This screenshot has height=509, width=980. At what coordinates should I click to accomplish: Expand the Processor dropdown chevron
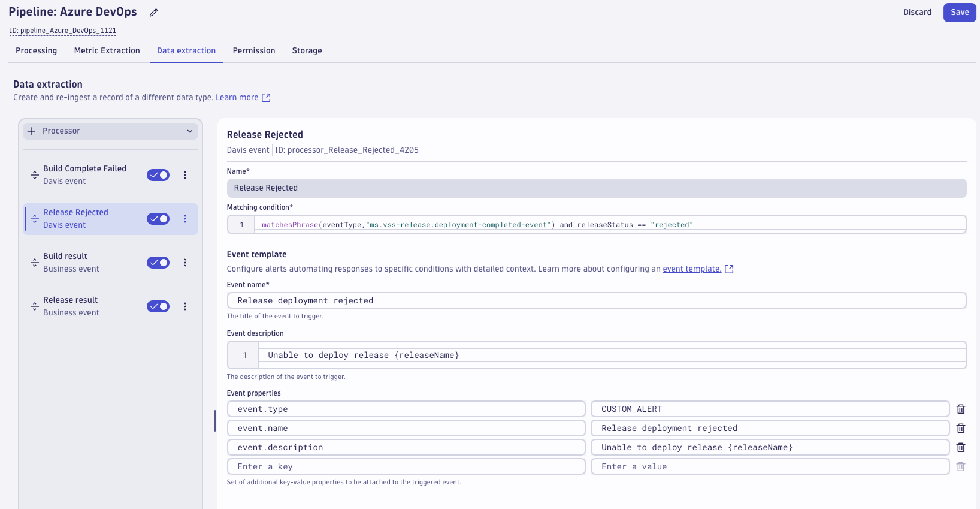pyautogui.click(x=190, y=131)
